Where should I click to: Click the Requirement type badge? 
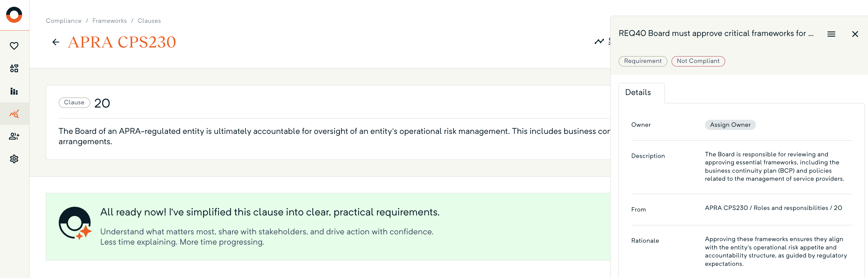643,61
